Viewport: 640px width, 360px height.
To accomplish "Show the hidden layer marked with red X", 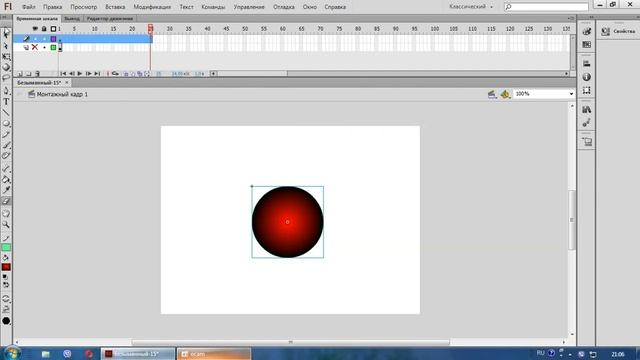I will click(35, 47).
